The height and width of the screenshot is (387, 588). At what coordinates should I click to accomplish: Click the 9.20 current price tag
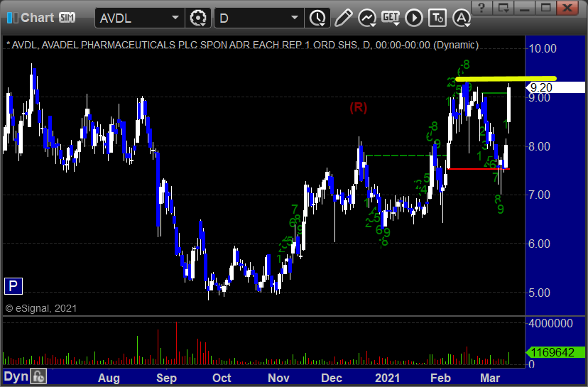coord(555,88)
